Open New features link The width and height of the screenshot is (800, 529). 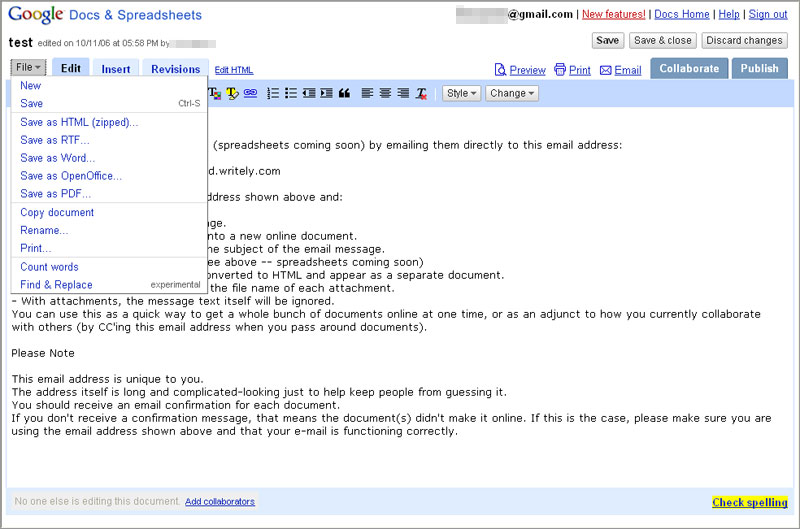pyautogui.click(x=613, y=14)
